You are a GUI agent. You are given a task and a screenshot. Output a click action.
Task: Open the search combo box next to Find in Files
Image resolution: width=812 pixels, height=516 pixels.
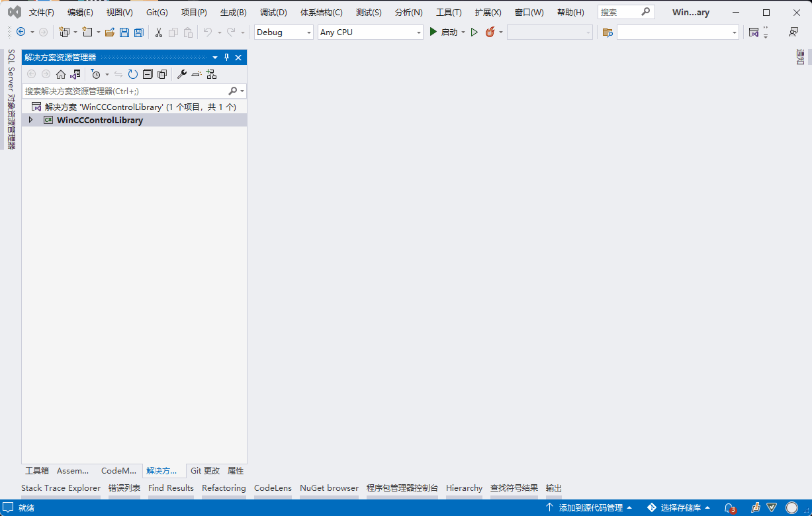678,32
